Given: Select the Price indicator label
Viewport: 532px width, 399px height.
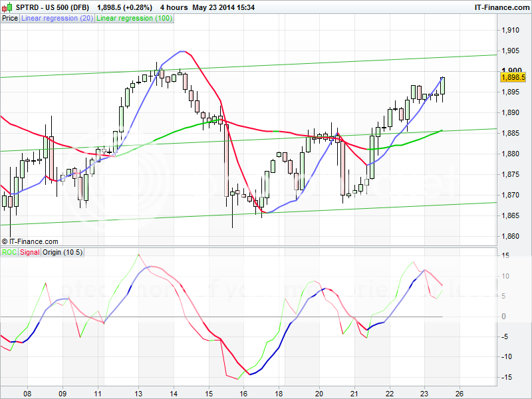Looking at the screenshot, I should [10, 19].
